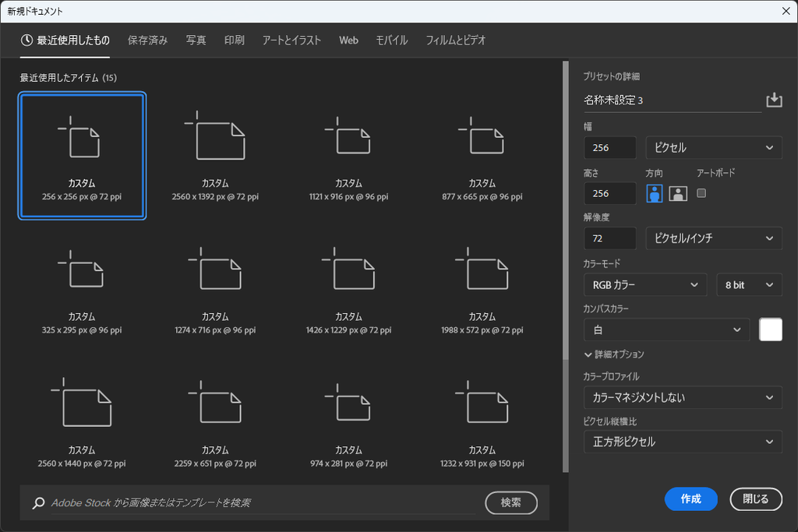Click the 高さ input field showing 256
The image size is (798, 532).
[x=609, y=193]
